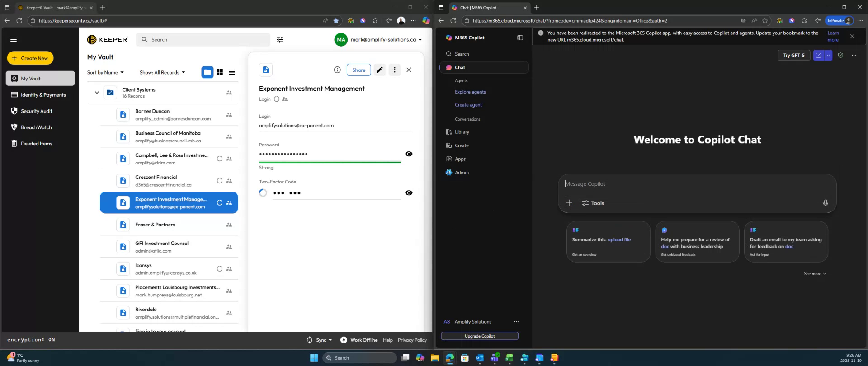Switch to list view in My Vault
Screen dimensions: 868x366
(x=232, y=72)
